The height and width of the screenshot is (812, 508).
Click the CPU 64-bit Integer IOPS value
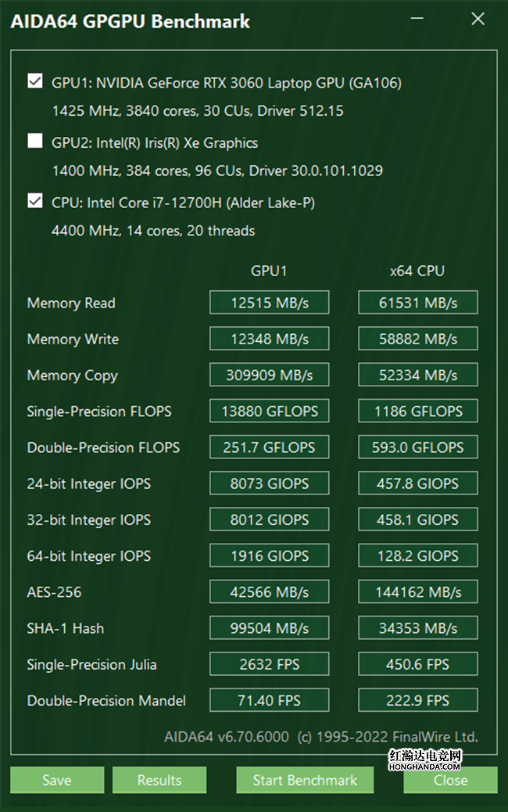[x=418, y=556]
